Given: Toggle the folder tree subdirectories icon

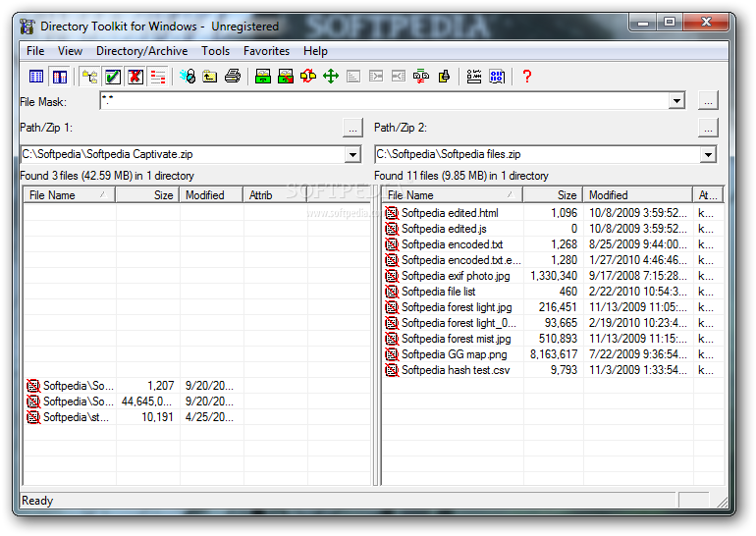Looking at the screenshot, I should [x=89, y=77].
